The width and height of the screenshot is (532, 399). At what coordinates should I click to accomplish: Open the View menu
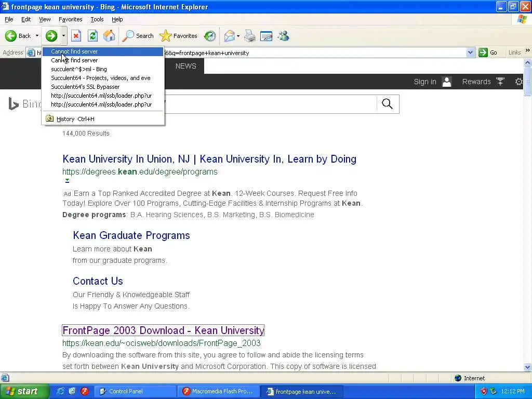click(x=45, y=19)
